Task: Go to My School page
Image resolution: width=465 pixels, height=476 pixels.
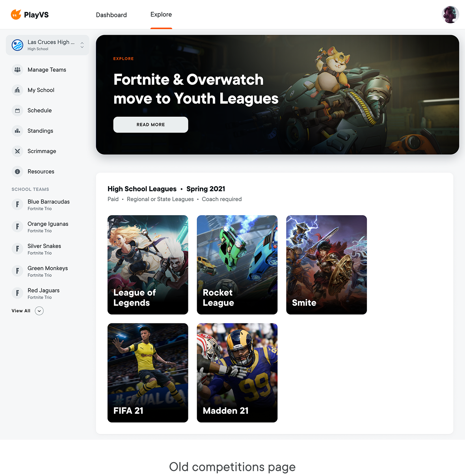Action: coord(41,90)
